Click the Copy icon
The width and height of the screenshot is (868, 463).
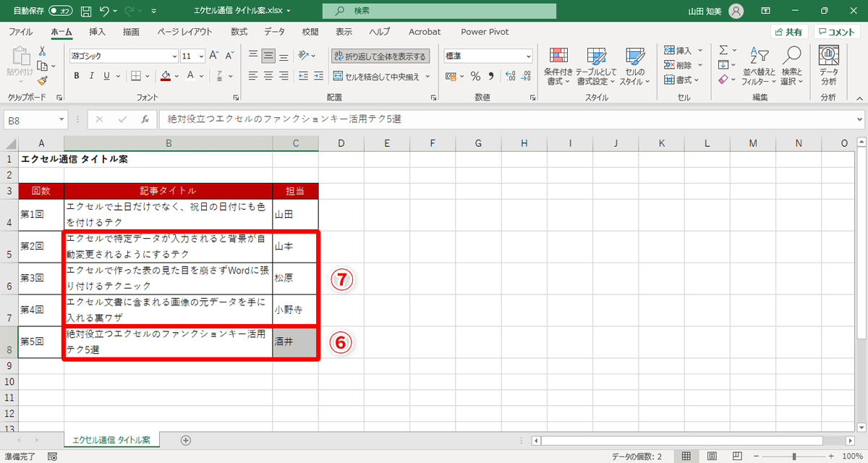[x=42, y=66]
